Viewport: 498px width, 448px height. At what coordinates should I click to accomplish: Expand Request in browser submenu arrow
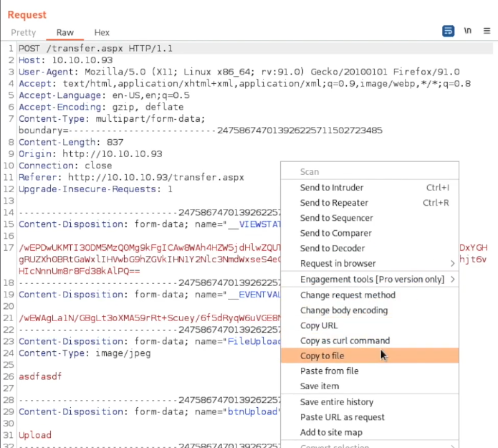[x=452, y=264]
